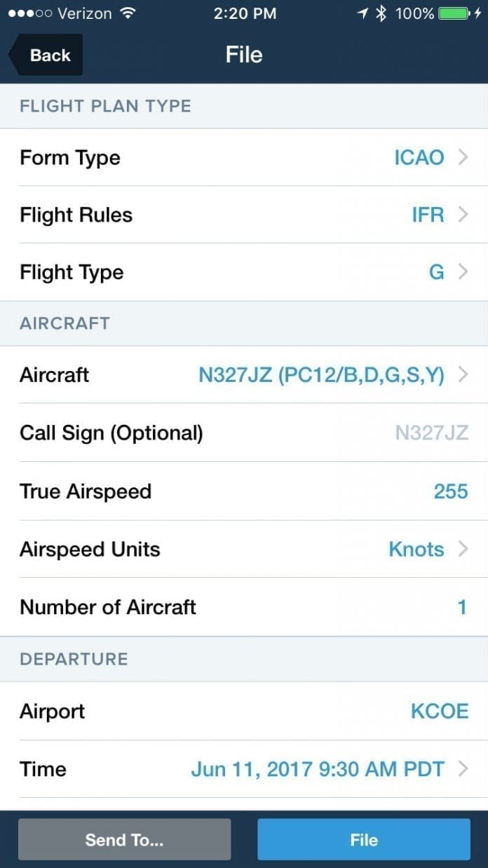This screenshot has width=488, height=868.
Task: Switch aircraft from N327JZ
Action: (x=323, y=374)
